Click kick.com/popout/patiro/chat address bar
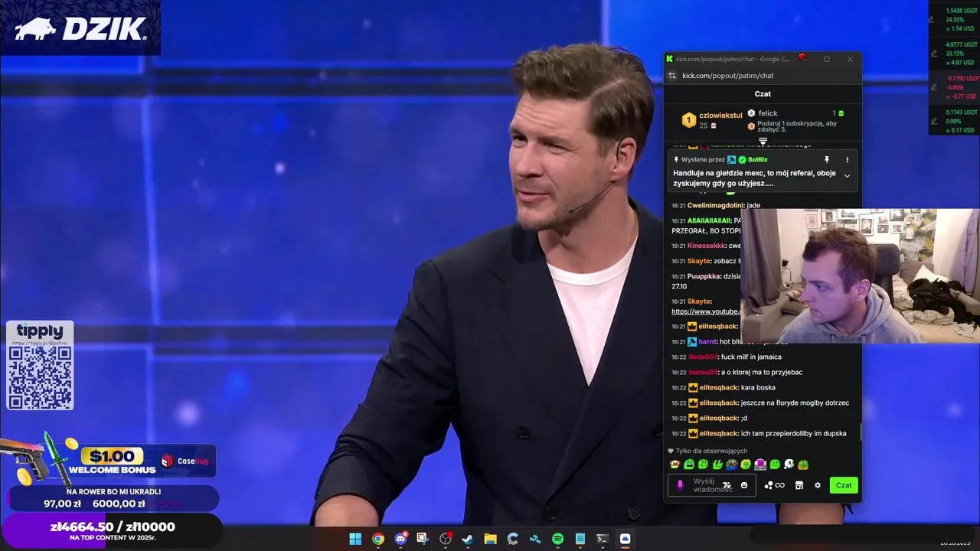Viewport: 980px width, 551px height. (728, 76)
